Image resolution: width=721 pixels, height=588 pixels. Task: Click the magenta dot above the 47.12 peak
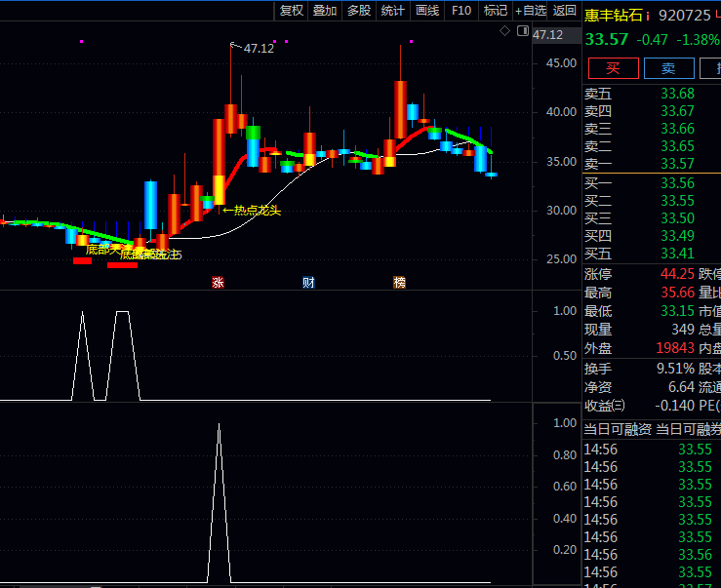tap(275, 42)
